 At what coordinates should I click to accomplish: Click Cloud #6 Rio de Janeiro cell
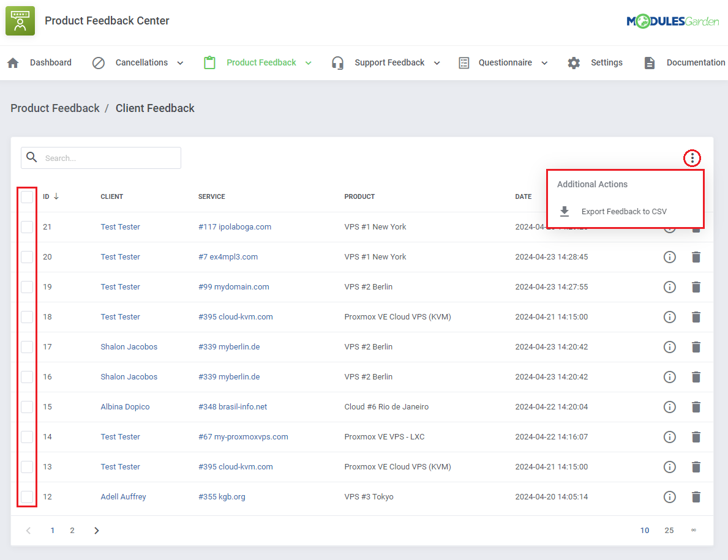coord(386,407)
